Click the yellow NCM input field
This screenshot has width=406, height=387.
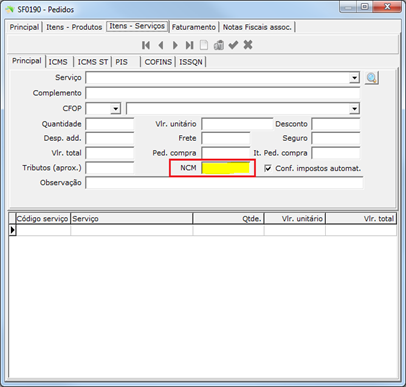tap(226, 168)
